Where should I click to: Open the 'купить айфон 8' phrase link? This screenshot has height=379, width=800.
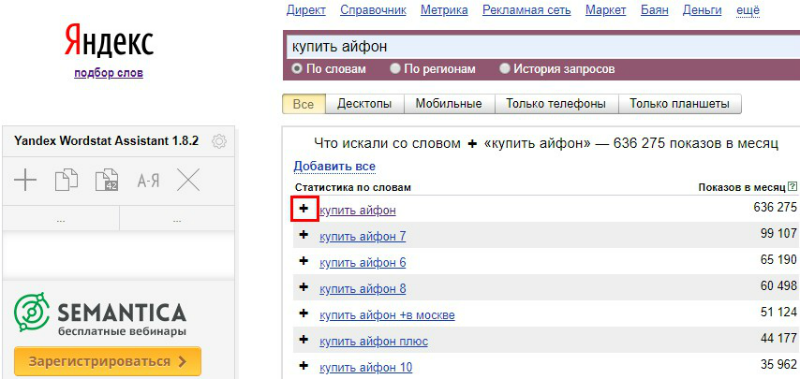(x=363, y=289)
